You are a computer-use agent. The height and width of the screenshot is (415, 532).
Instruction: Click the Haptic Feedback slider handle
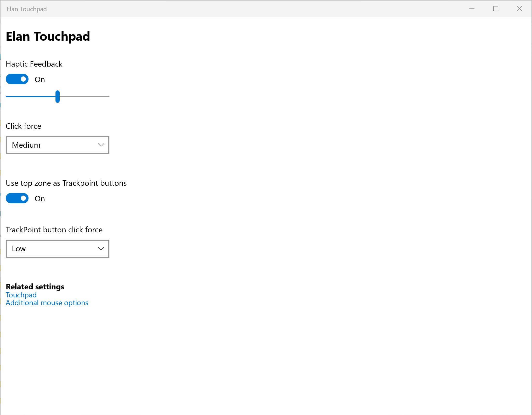(x=58, y=97)
